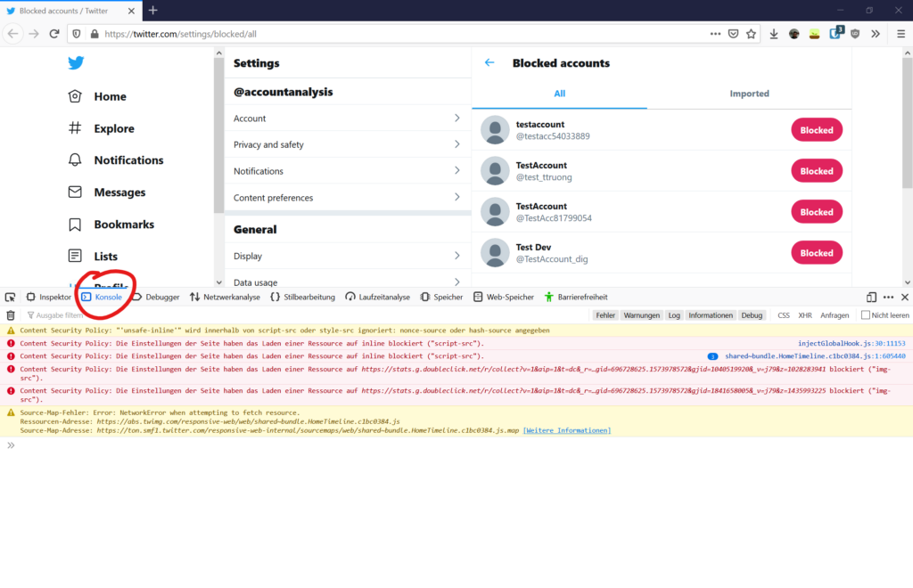The width and height of the screenshot is (913, 588).
Task: Open devtools three-dots options menu
Action: coord(888,298)
